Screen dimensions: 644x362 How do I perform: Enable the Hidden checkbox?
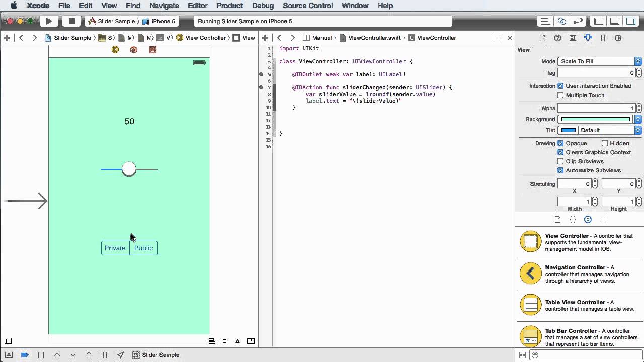[x=605, y=143]
